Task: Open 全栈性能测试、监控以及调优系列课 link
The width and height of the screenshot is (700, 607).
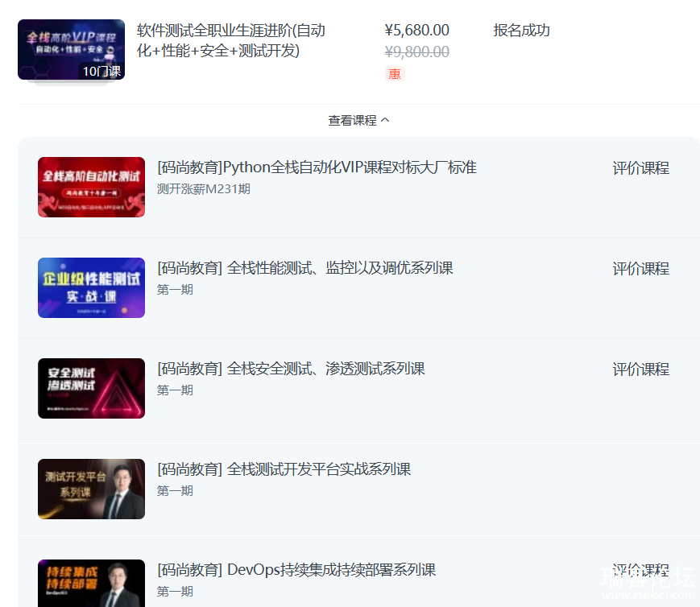Action: (x=305, y=268)
